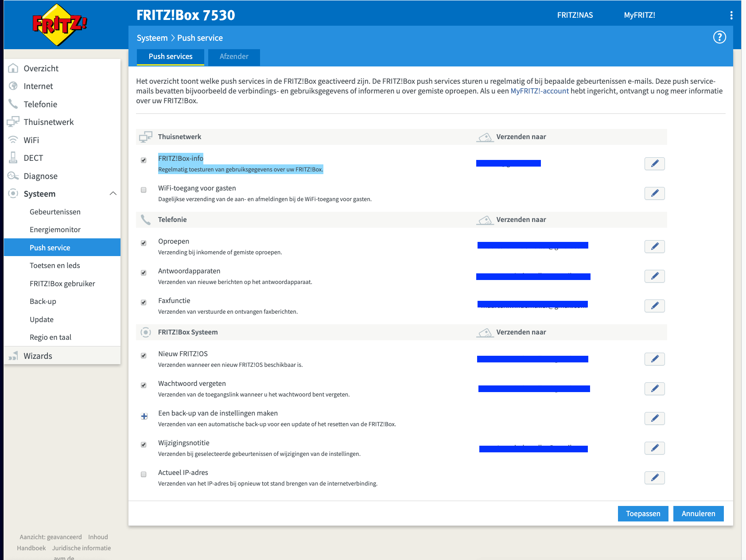The height and width of the screenshot is (560, 746).
Task: Edit the Nieuw FRITZ!OS push service
Action: 655,359
